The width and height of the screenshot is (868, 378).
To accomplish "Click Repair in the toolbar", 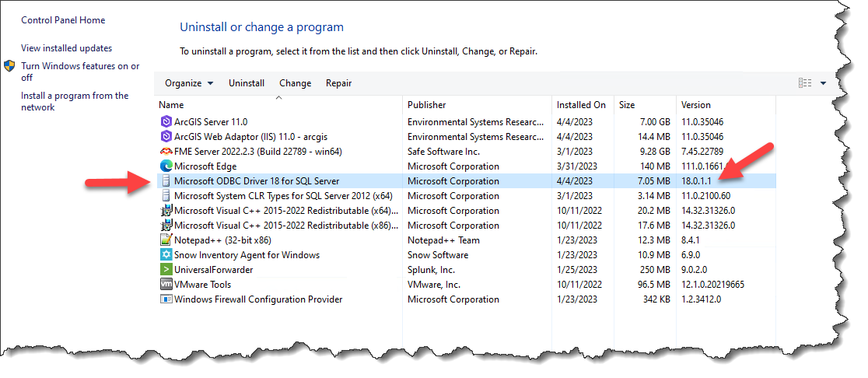I will point(339,83).
